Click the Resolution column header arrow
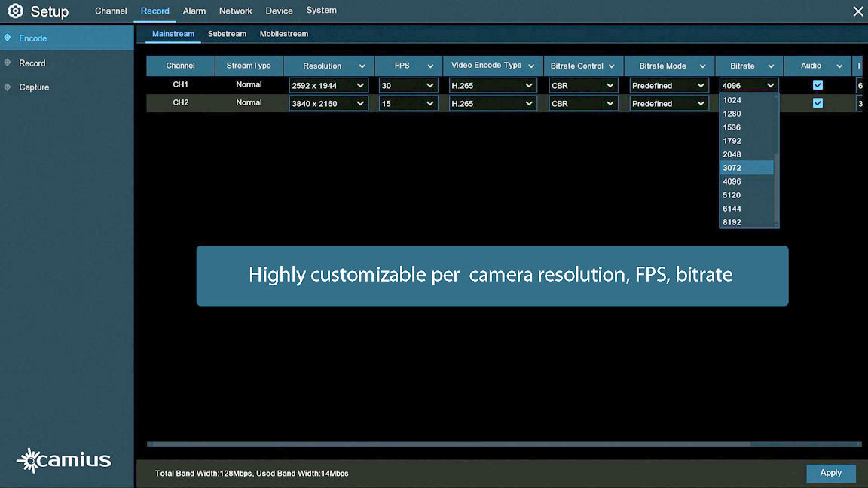This screenshot has width=868, height=488. click(x=362, y=66)
